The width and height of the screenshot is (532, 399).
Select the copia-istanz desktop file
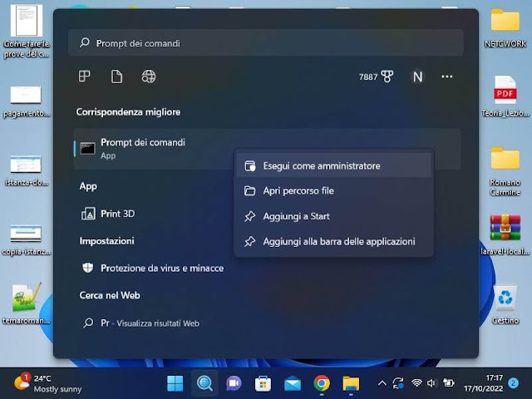pos(27,239)
